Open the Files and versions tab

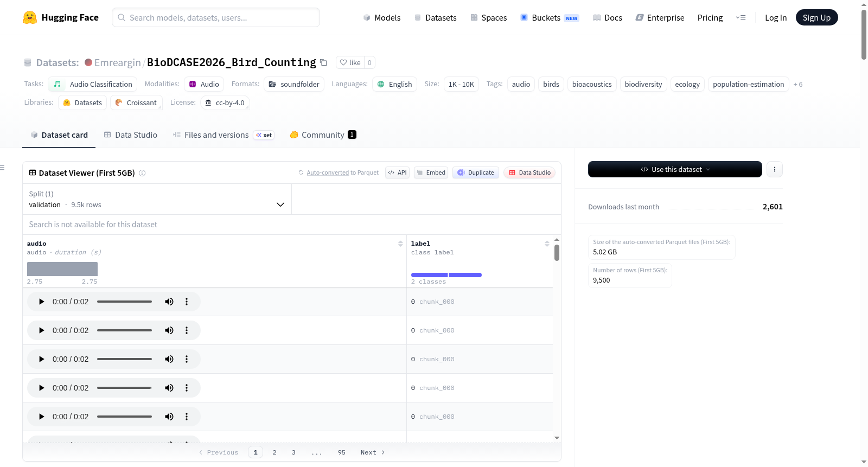pos(223,135)
